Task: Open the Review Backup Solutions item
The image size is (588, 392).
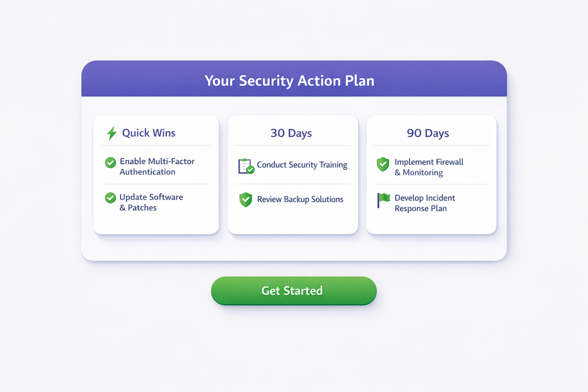Action: 300,199
